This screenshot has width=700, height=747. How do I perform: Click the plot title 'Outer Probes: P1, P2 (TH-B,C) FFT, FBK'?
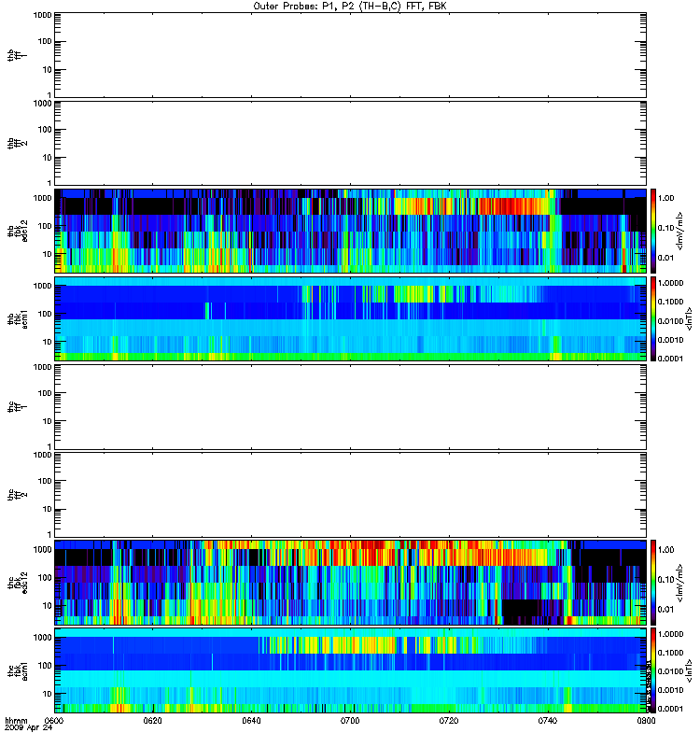pos(350,7)
